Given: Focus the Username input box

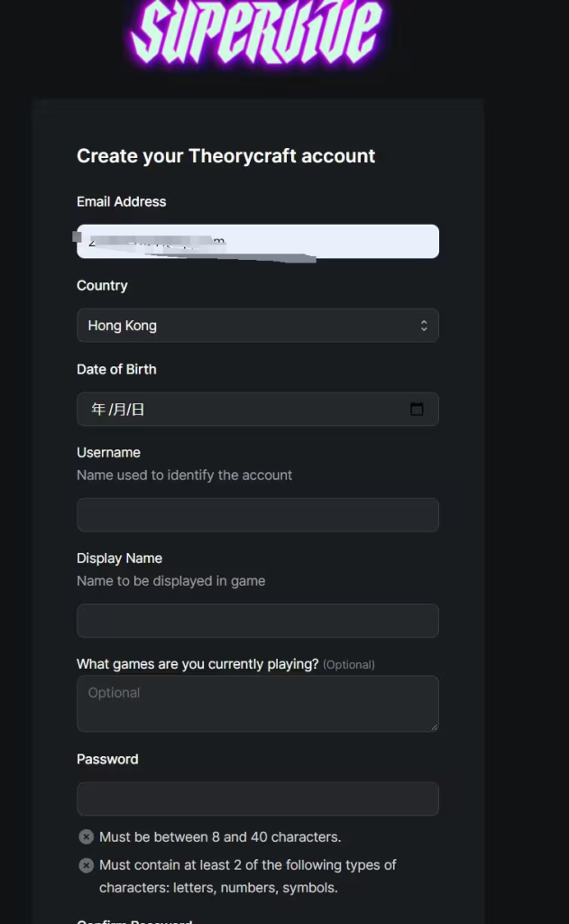Looking at the screenshot, I should pos(257,515).
